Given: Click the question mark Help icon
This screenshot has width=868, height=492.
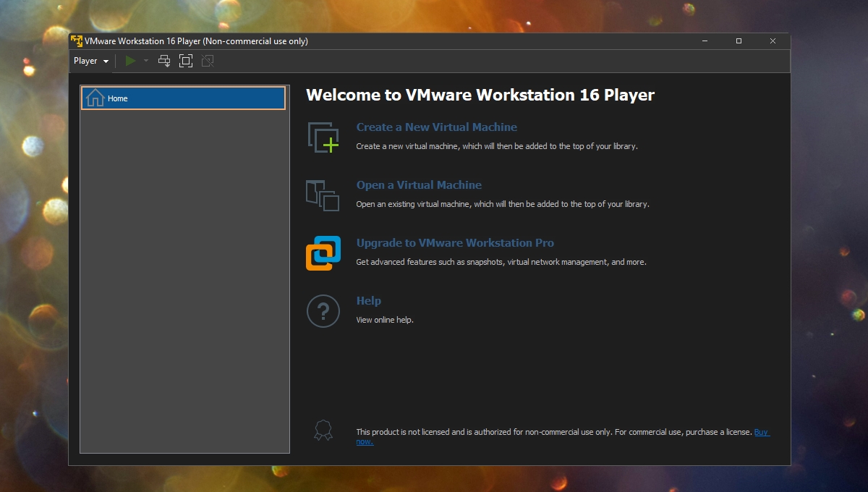Looking at the screenshot, I should pos(323,311).
